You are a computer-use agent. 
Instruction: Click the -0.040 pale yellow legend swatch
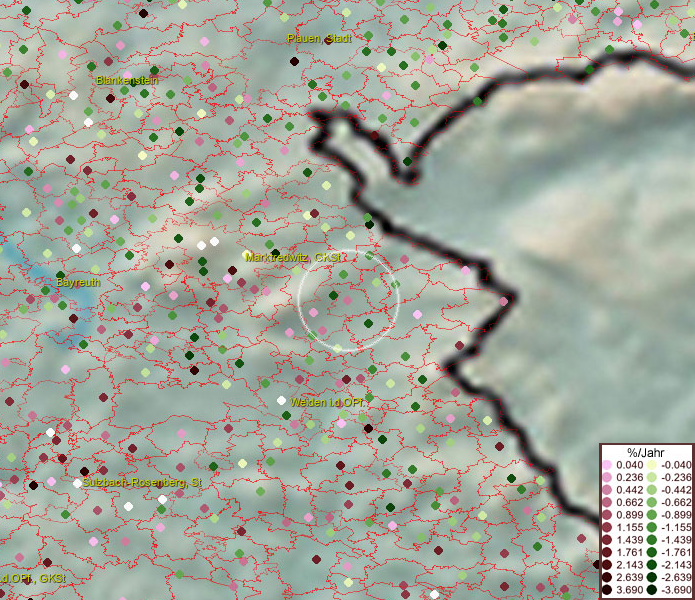pos(652,465)
